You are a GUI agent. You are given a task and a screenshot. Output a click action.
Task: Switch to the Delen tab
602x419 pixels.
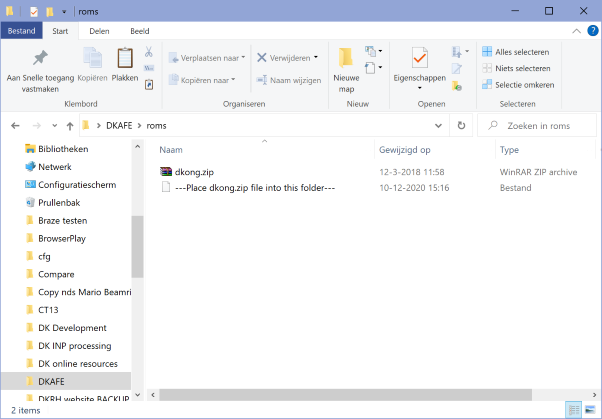[99, 31]
